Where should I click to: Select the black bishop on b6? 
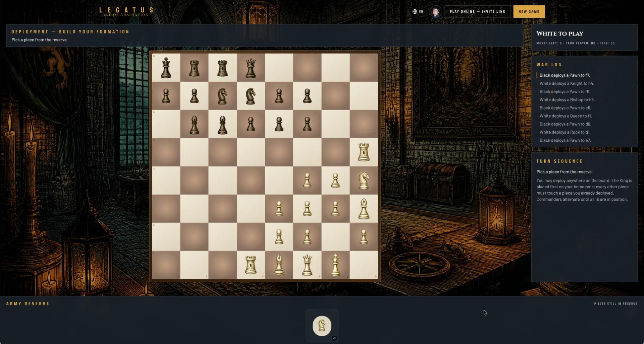click(194, 124)
